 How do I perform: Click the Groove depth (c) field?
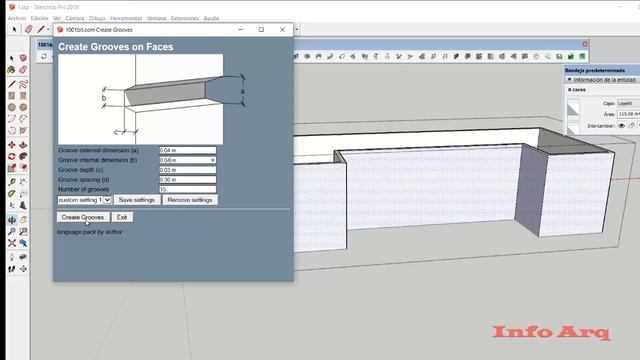pyautogui.click(x=187, y=170)
